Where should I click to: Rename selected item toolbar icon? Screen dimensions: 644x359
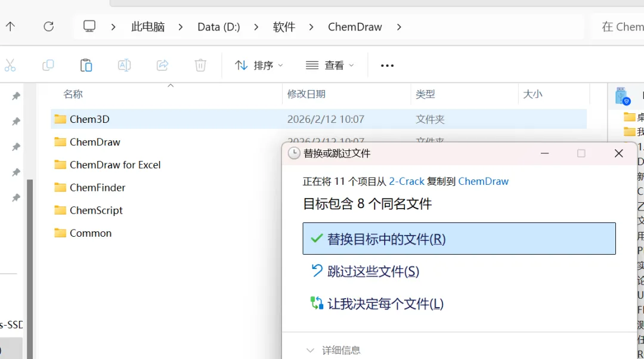[124, 65]
